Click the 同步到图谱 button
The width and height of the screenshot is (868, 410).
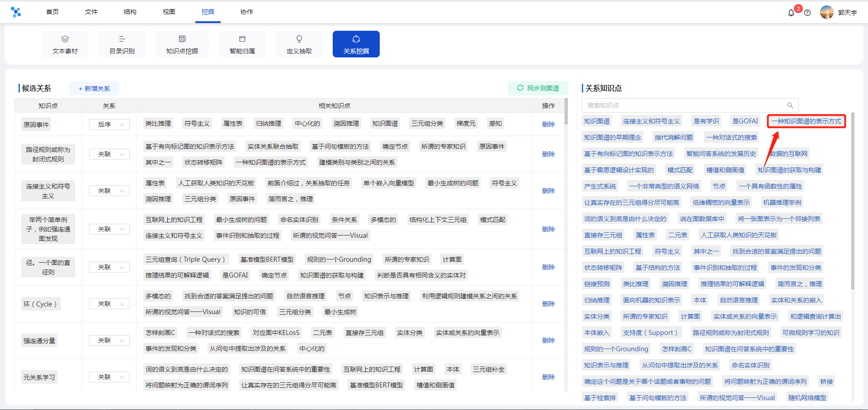coord(538,88)
